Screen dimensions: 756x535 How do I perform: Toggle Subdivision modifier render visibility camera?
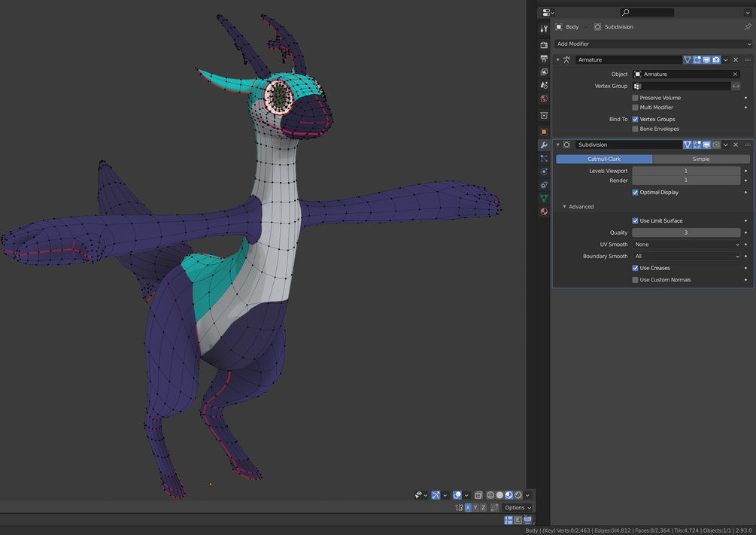716,144
